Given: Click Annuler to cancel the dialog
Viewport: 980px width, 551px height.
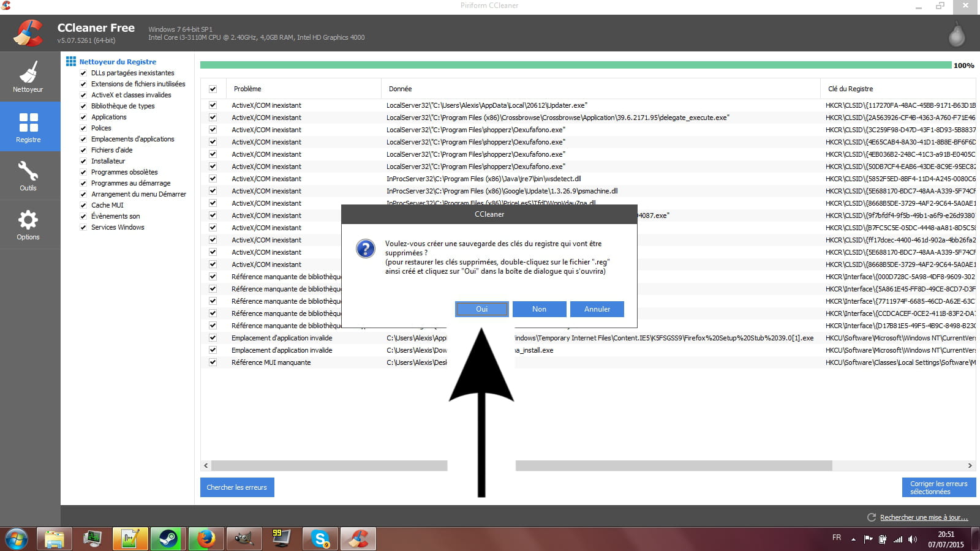Looking at the screenshot, I should [x=597, y=309].
